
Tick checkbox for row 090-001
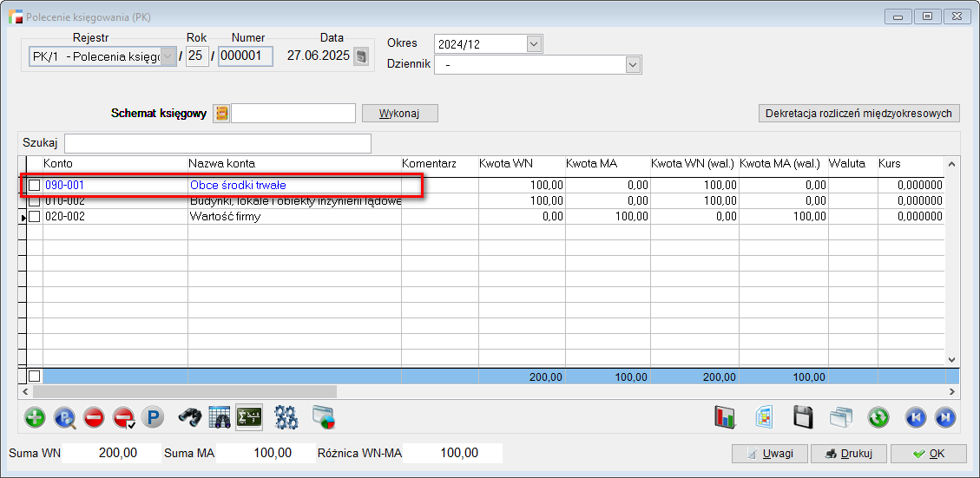pyautogui.click(x=35, y=186)
